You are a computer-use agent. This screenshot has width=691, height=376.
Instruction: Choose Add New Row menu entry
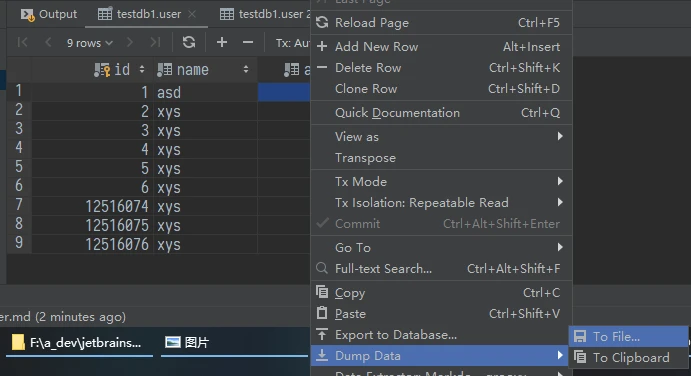pyautogui.click(x=442, y=47)
